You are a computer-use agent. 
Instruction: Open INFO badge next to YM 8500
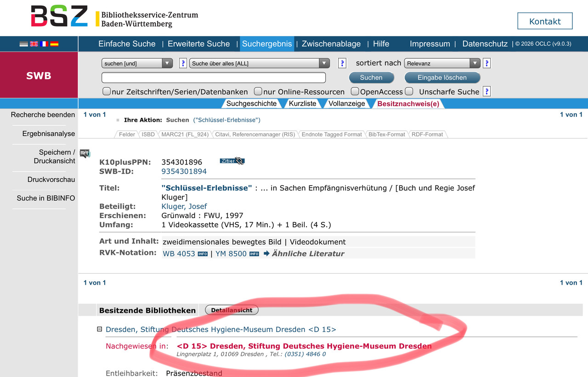tap(254, 254)
